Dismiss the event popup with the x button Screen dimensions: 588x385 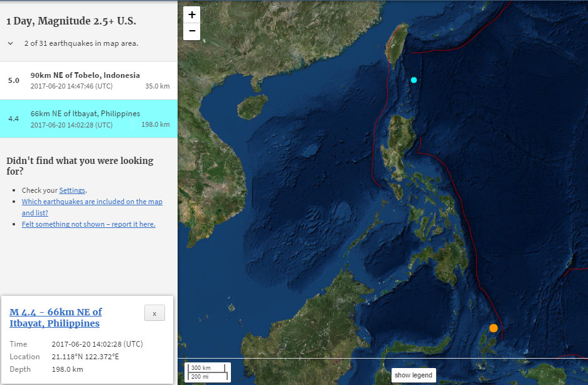154,312
